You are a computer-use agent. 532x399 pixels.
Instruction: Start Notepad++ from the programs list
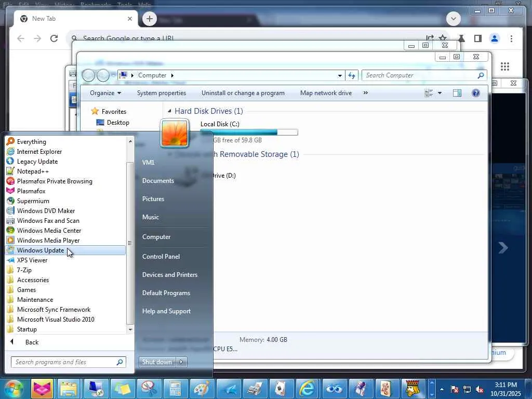point(33,171)
